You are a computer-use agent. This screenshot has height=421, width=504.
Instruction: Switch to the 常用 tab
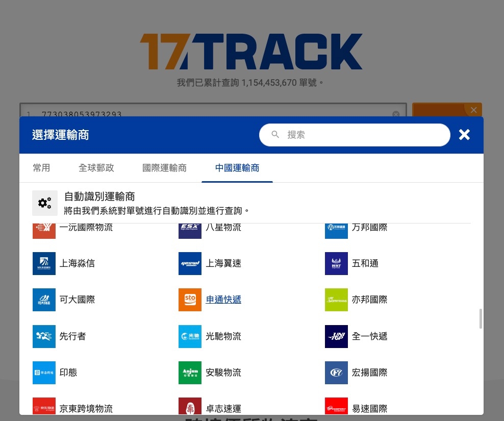point(41,168)
